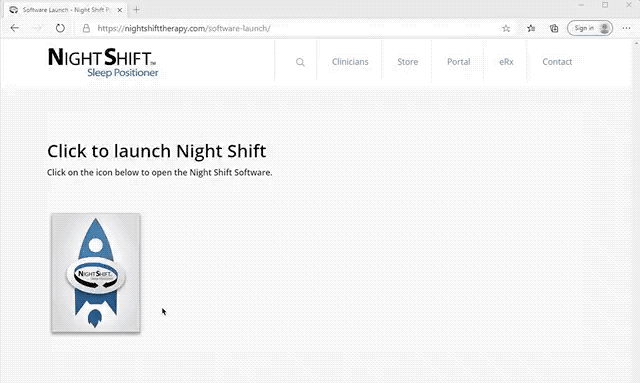Open the eRx menu item
Viewport: 640px width, 383px height.
(506, 62)
